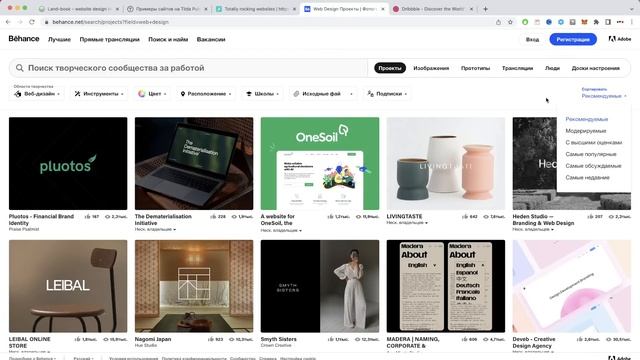Open the Веб-дизайн creative field dropdown
The width and height of the screenshot is (640, 360).
point(37,94)
